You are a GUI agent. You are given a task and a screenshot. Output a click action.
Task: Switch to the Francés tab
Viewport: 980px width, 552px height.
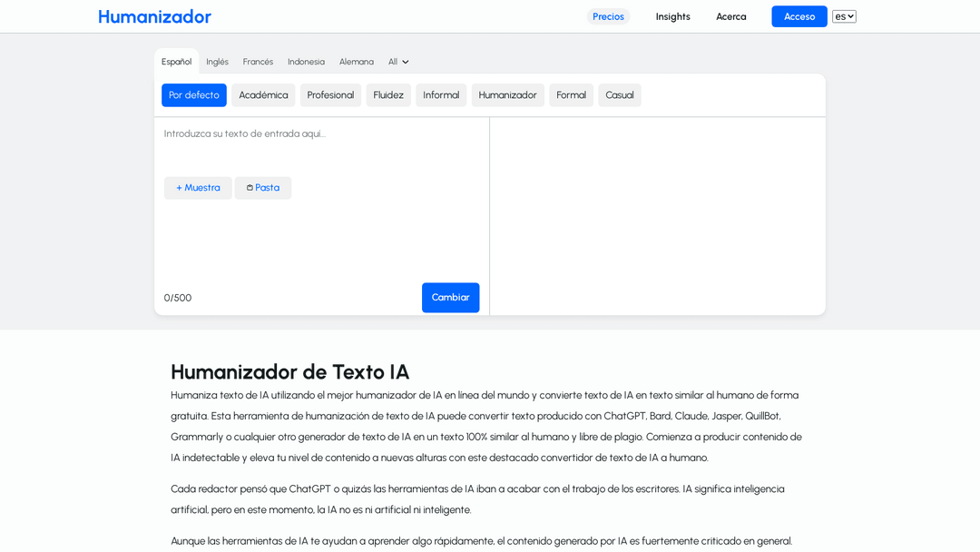click(x=258, y=61)
